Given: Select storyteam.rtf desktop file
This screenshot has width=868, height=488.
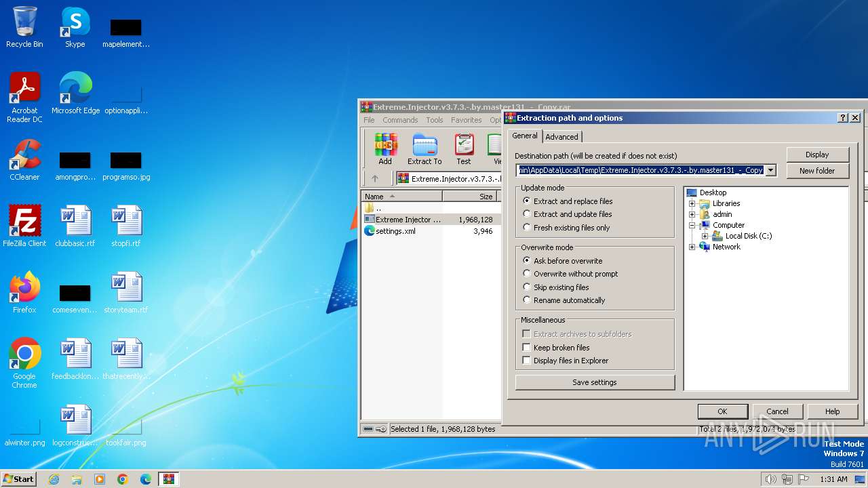Looking at the screenshot, I should point(126,293).
